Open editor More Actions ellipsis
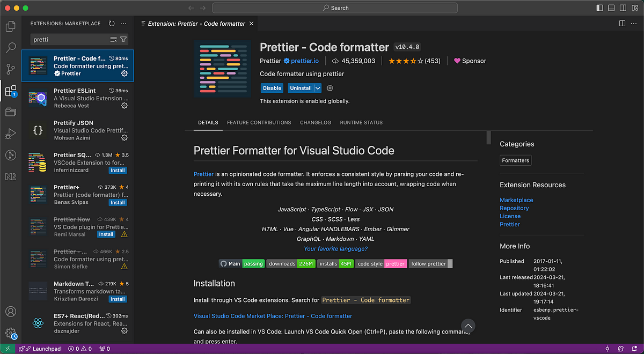 [634, 24]
